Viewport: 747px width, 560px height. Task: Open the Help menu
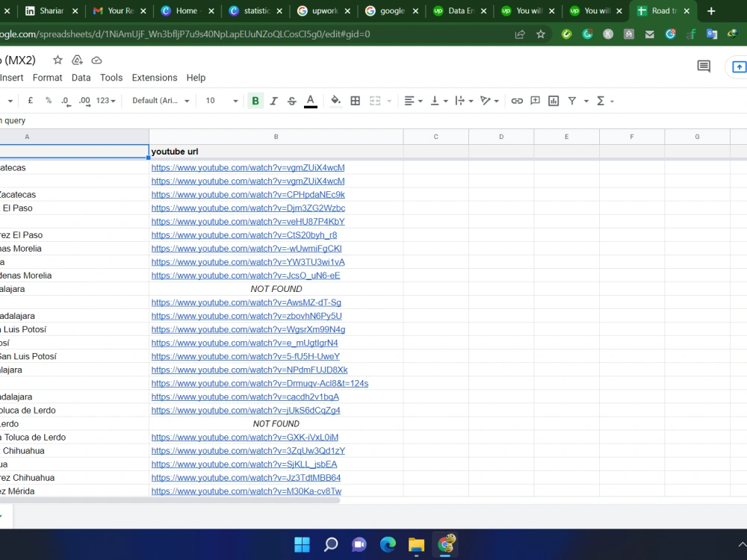(x=196, y=78)
